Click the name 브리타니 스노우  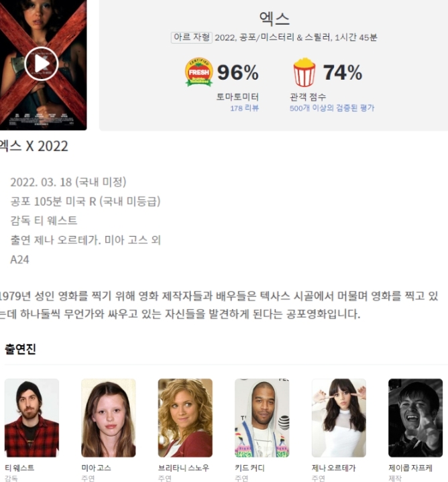[x=184, y=468]
